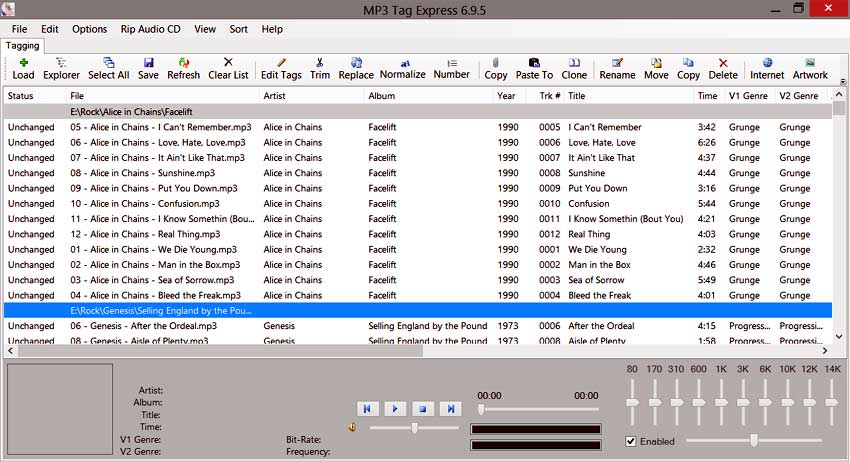Expand the toolbar overflow arrow

tap(843, 81)
